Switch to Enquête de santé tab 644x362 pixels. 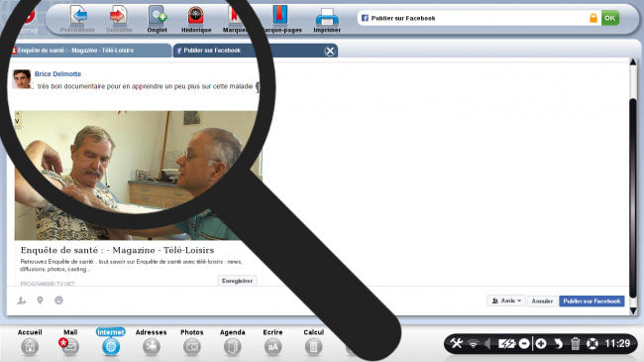point(90,51)
